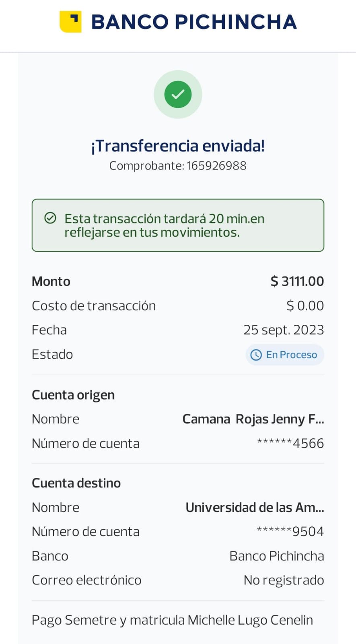
Task: Tap the 20 min transaction notice banner
Action: coord(178,225)
